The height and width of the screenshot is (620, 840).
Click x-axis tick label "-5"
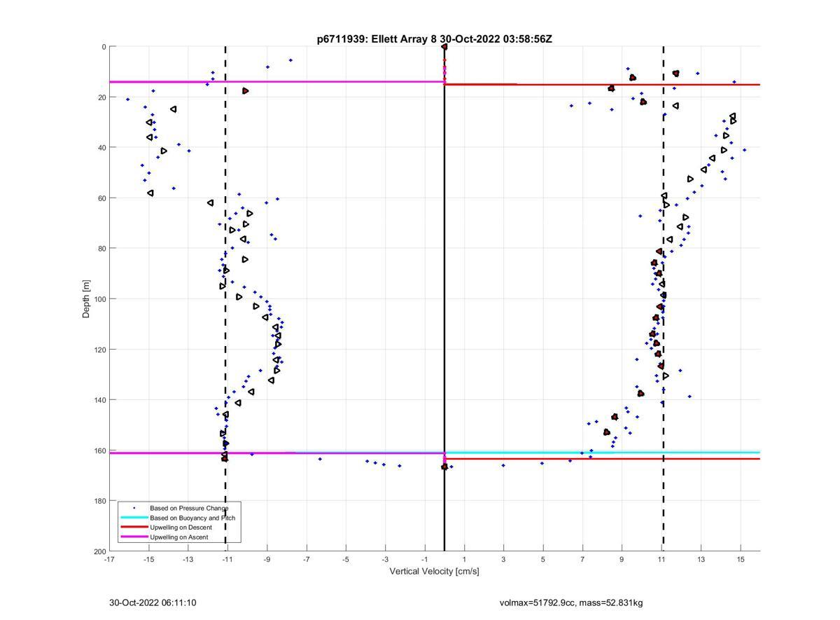coord(346,559)
